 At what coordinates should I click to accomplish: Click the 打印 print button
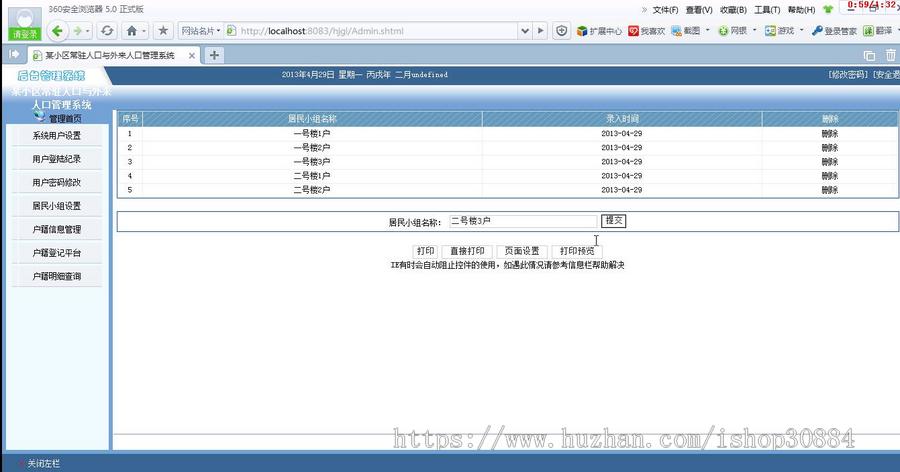point(425,251)
